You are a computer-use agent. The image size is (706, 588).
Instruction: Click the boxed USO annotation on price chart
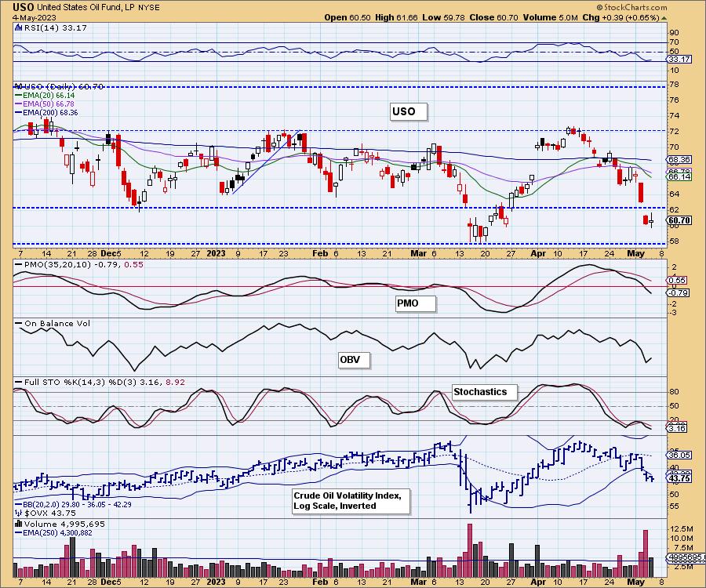pyautogui.click(x=408, y=111)
